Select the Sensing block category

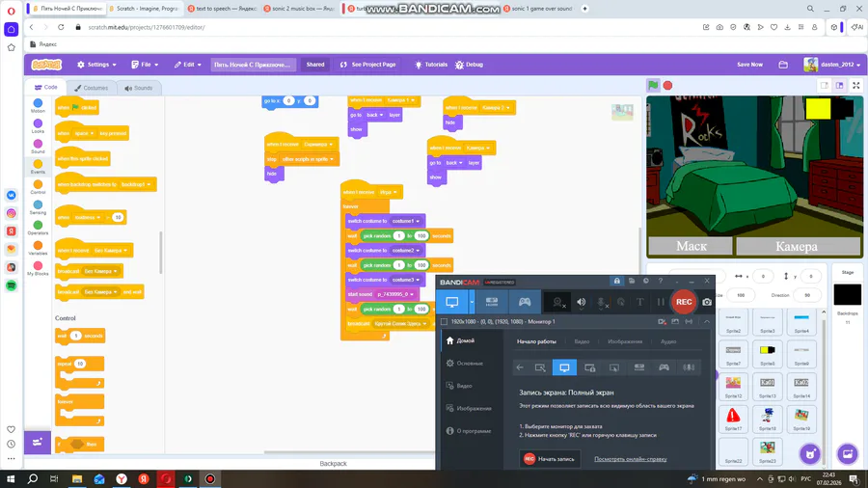38,207
